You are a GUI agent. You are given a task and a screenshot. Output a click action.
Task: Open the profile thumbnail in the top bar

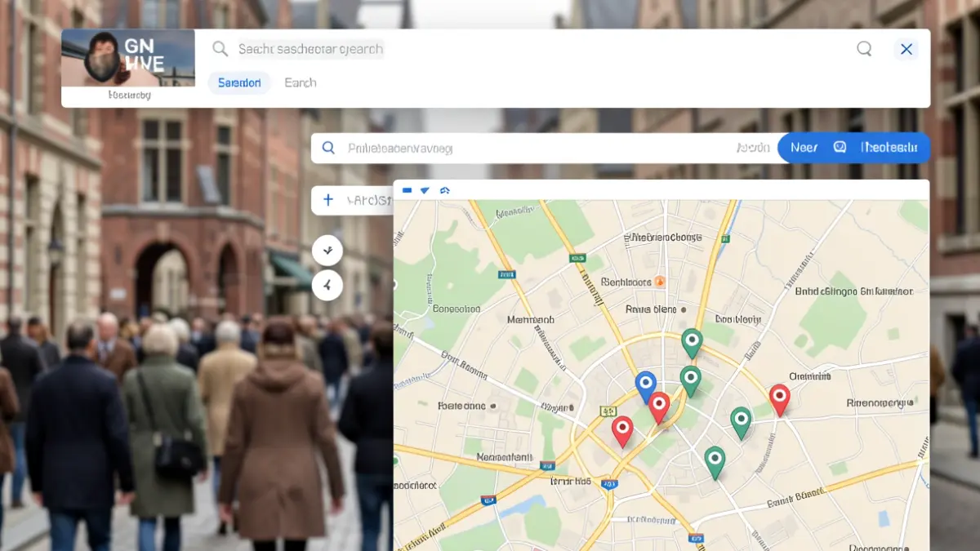[x=128, y=59]
